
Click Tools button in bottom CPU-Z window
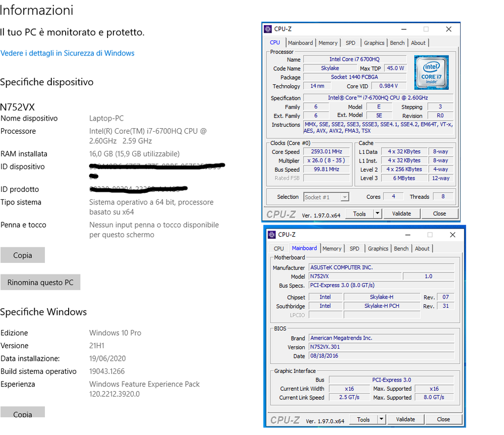[363, 419]
